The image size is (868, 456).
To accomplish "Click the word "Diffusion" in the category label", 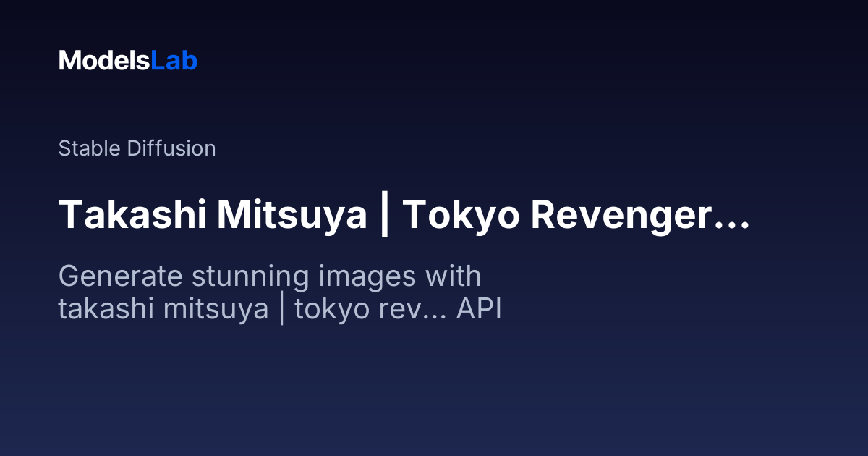I will click(171, 149).
